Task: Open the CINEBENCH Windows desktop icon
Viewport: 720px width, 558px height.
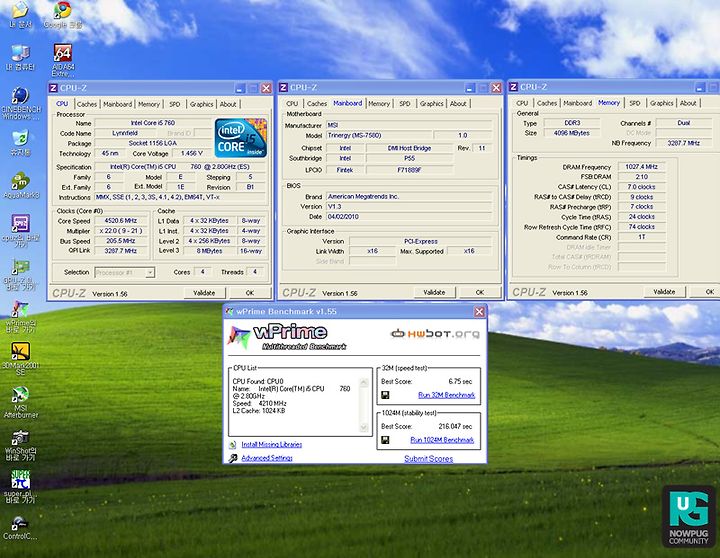Action: (x=21, y=102)
